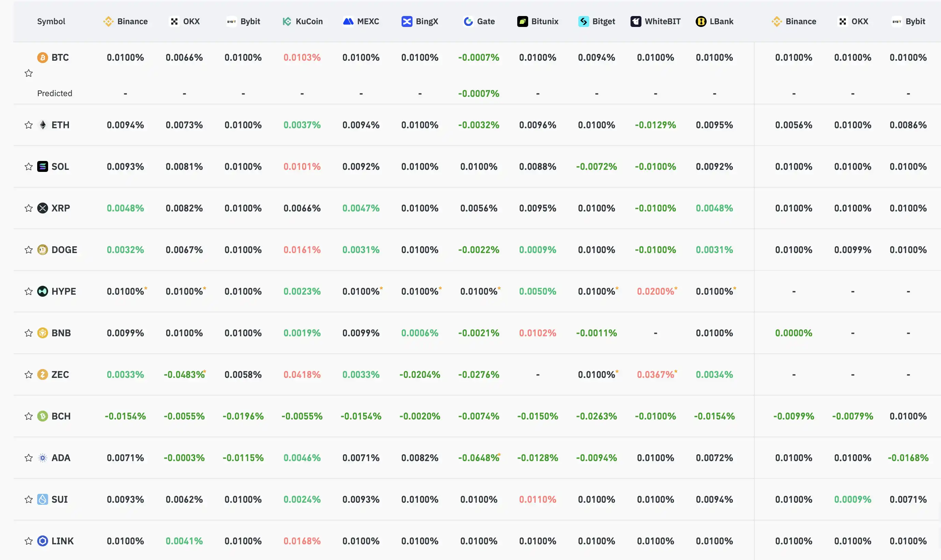The width and height of the screenshot is (941, 560).
Task: Click the Symbol column header
Action: coord(51,21)
